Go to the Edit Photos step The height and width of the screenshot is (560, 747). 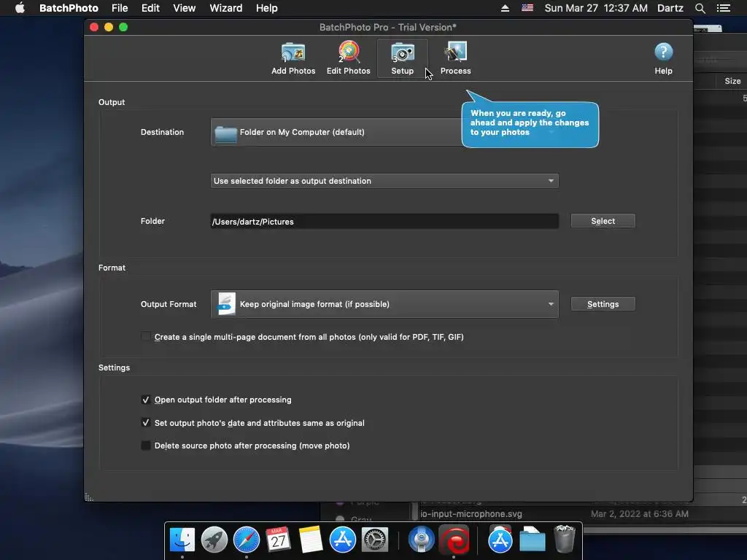coord(348,58)
